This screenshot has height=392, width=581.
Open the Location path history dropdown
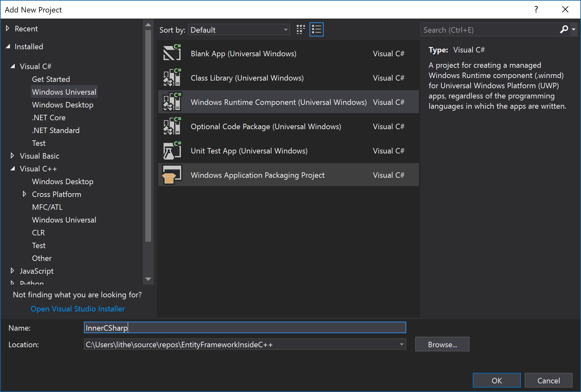point(401,344)
